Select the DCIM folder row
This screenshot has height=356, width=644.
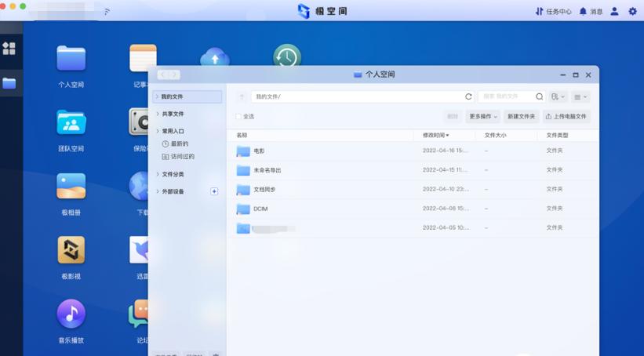click(413, 209)
